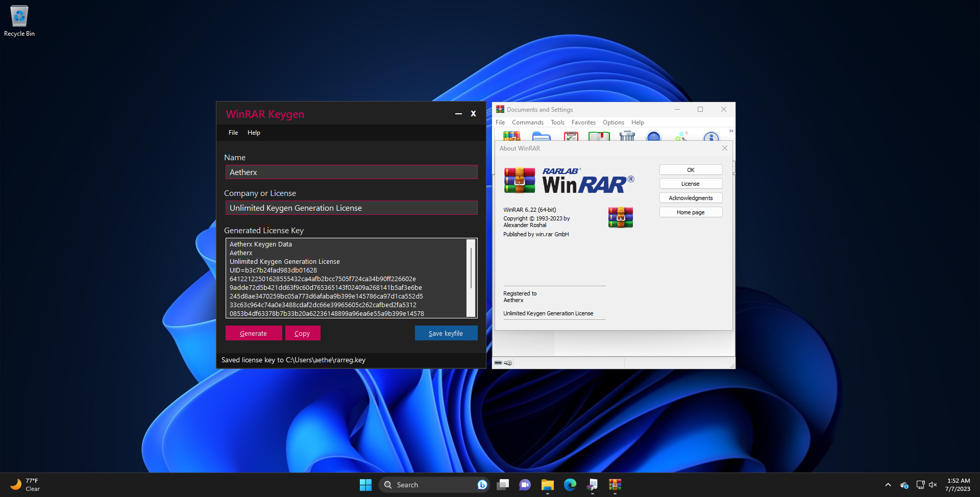
Task: Click the 'Saved license key to' status message
Action: click(293, 360)
